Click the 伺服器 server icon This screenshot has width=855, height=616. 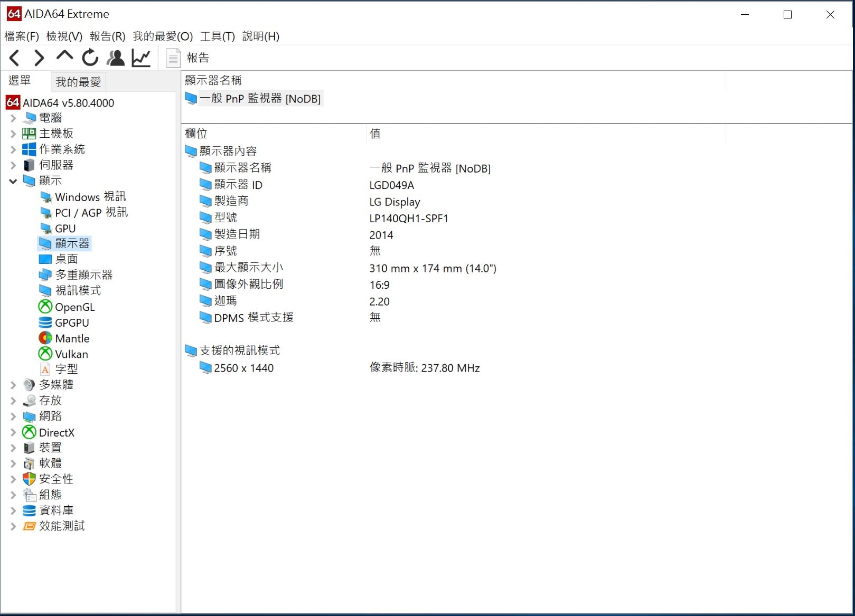(30, 165)
